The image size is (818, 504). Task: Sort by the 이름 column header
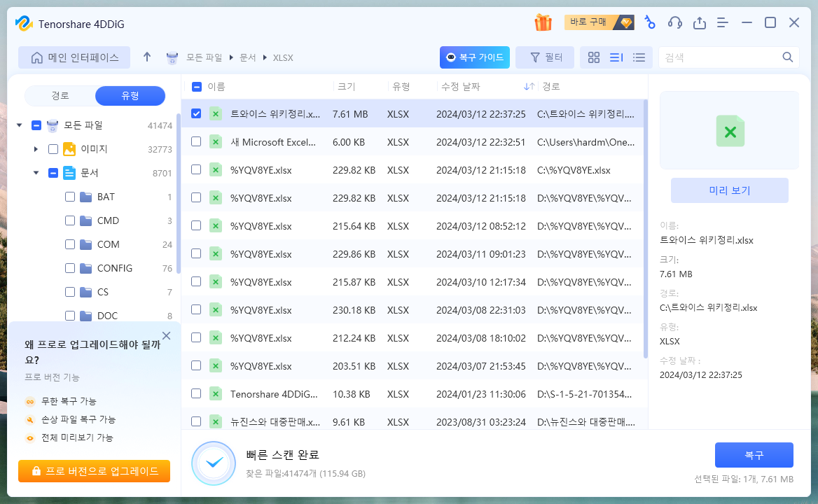click(x=216, y=87)
